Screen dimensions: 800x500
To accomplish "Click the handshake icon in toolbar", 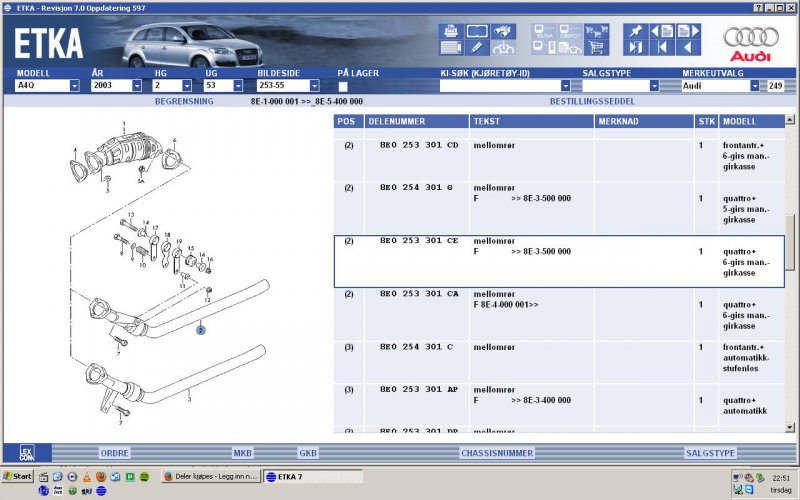I will 505,31.
